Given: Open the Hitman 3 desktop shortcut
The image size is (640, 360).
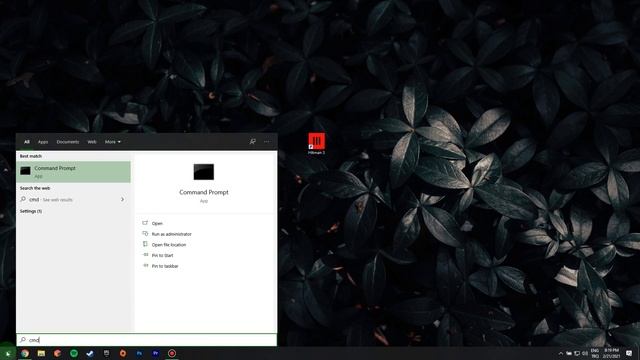Looking at the screenshot, I should click(316, 143).
